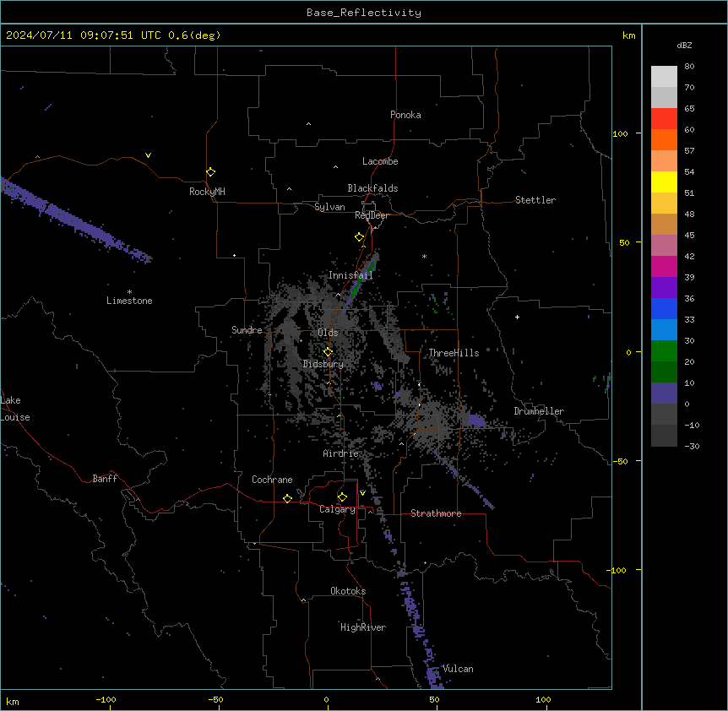Click the HighRiver label
The image size is (728, 711).
coord(363,627)
